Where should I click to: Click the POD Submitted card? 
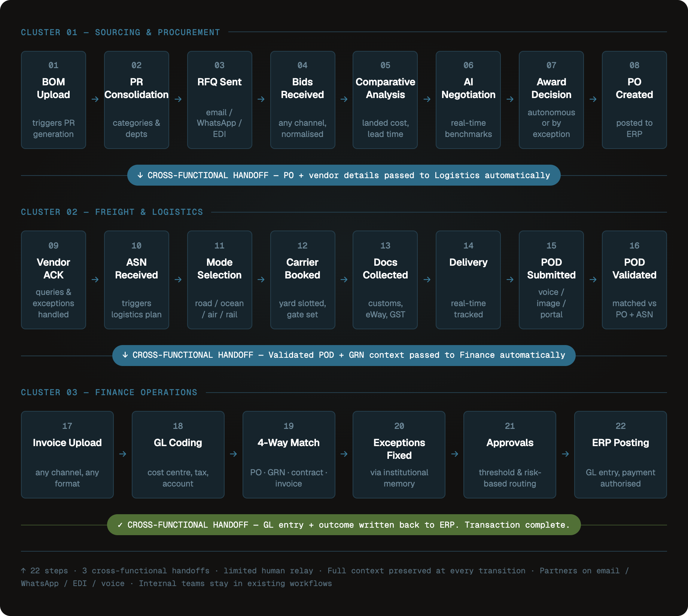point(551,280)
